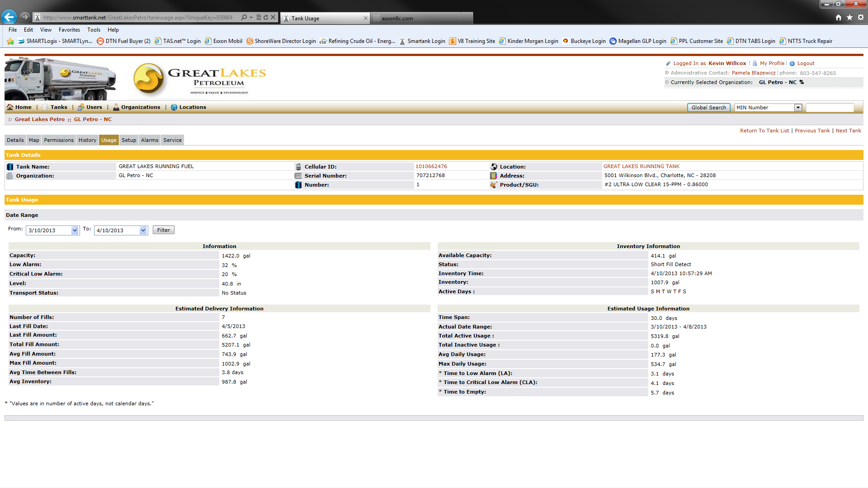Click the Product/SGU icon
868x488 pixels.
coord(494,185)
